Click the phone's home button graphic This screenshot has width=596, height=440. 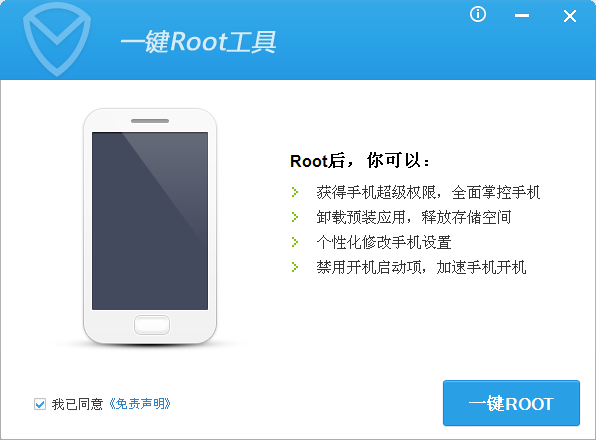pos(152,325)
